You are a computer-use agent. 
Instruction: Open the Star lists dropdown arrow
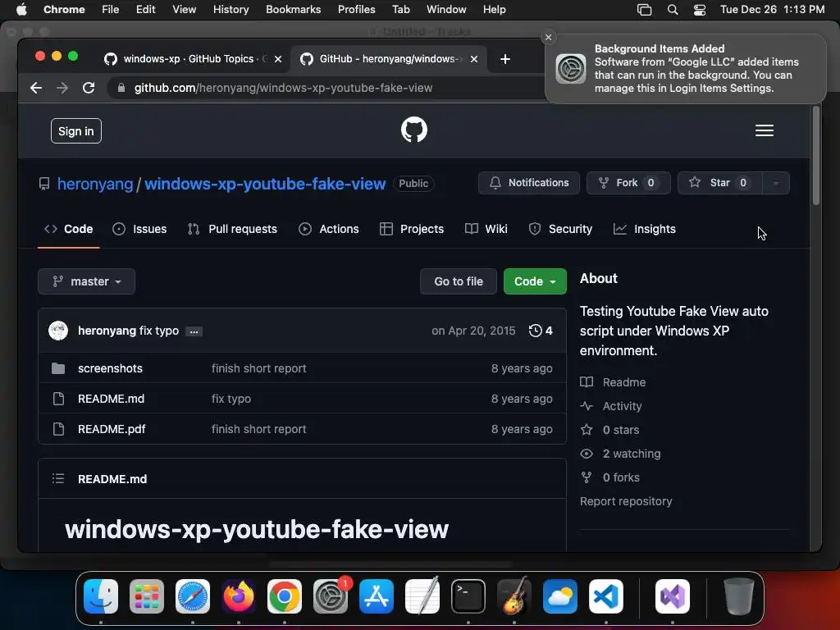[775, 183]
